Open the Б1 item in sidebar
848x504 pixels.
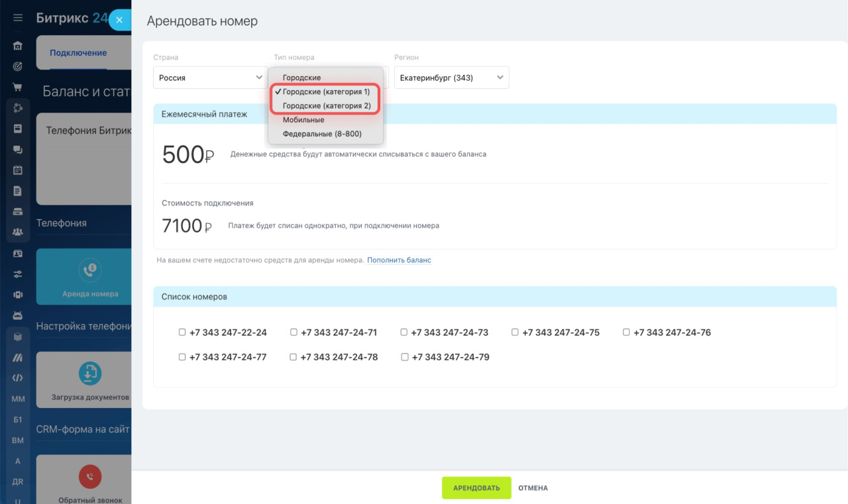tap(18, 420)
